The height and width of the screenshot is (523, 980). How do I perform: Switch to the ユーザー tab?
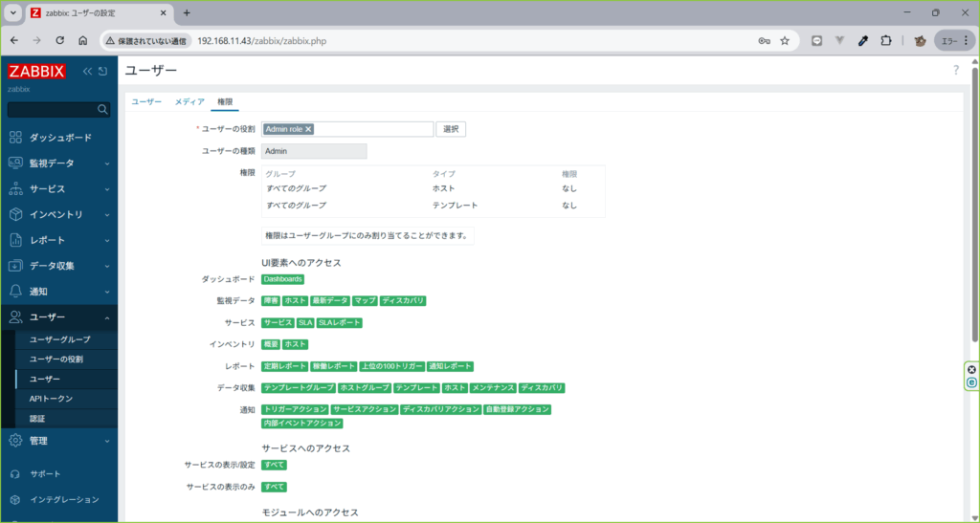[x=146, y=101]
